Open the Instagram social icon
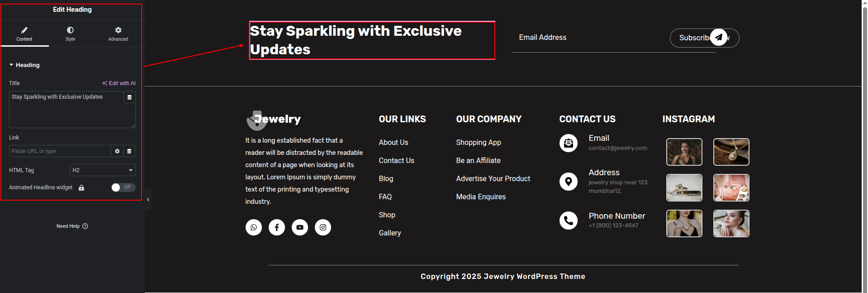868x293 pixels. click(323, 227)
